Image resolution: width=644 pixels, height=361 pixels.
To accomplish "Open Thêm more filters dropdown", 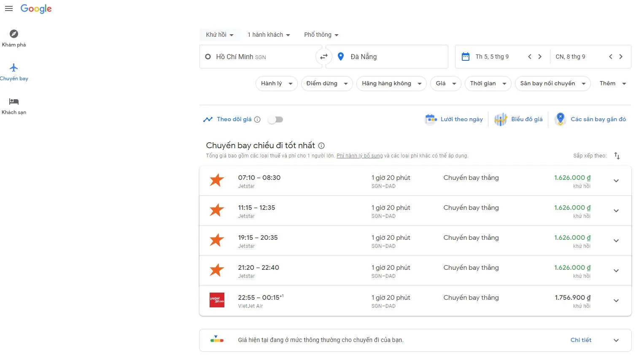I will click(x=613, y=84).
